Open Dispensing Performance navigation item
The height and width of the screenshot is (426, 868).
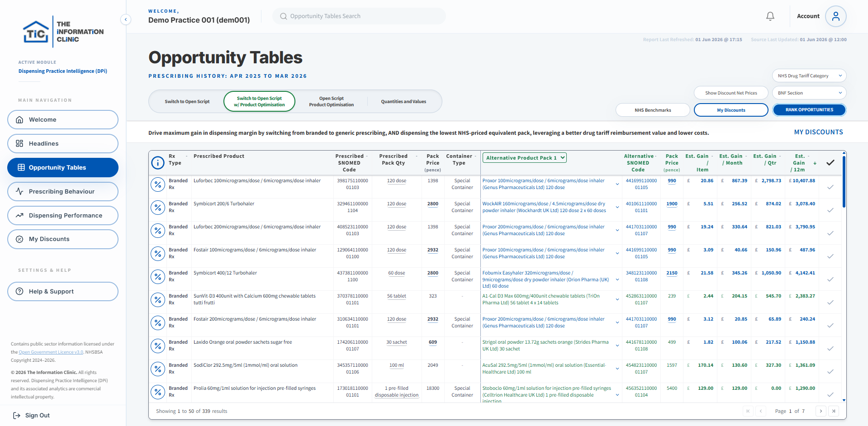pyautogui.click(x=63, y=216)
